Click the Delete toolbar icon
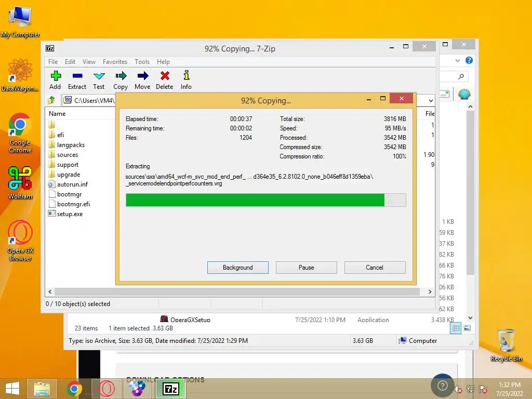 (165, 80)
